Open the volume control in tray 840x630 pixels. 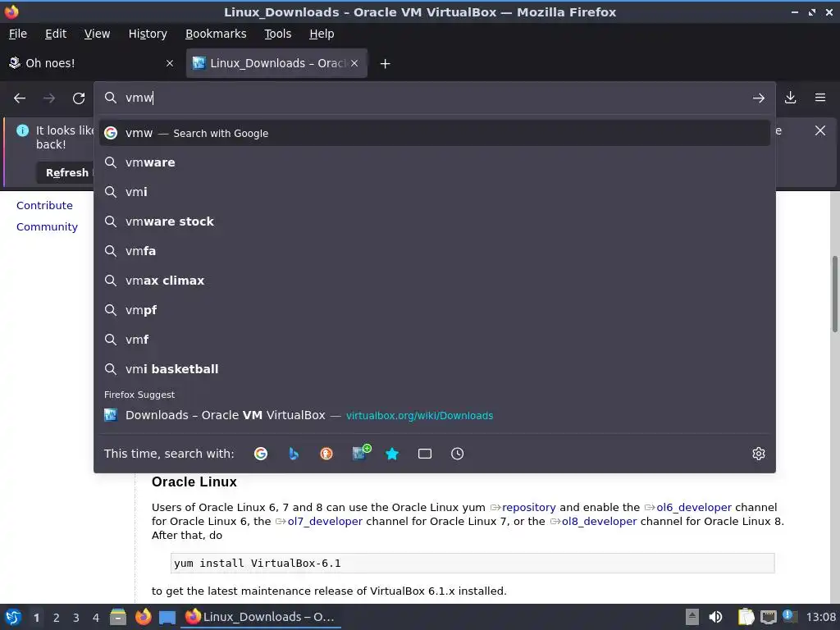coord(715,617)
